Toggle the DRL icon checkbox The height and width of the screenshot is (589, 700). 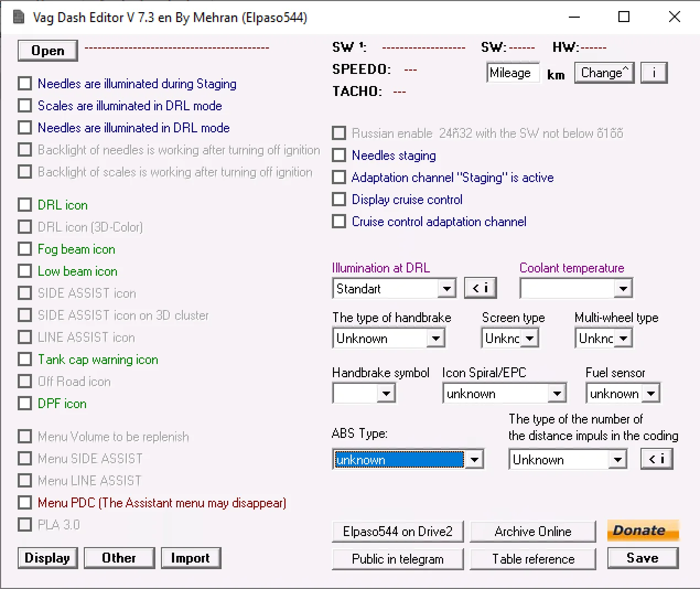click(25, 205)
